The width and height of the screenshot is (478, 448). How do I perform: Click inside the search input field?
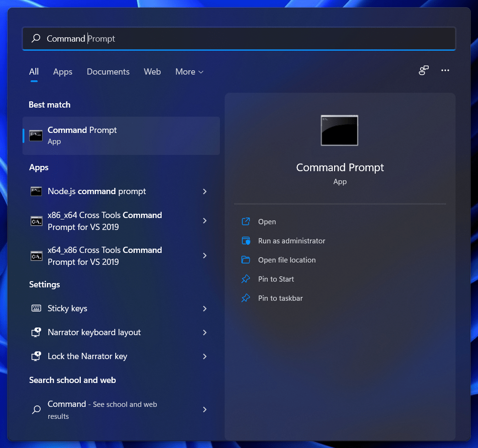tap(191, 38)
